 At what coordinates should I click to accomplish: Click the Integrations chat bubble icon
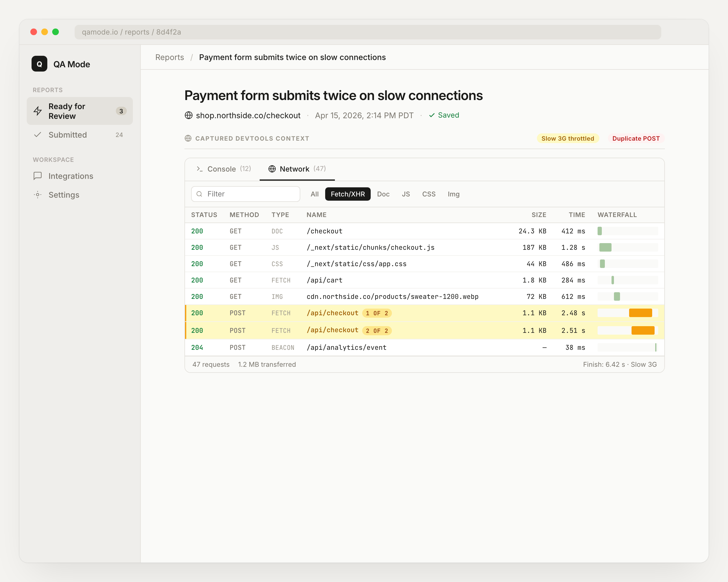pyautogui.click(x=38, y=176)
